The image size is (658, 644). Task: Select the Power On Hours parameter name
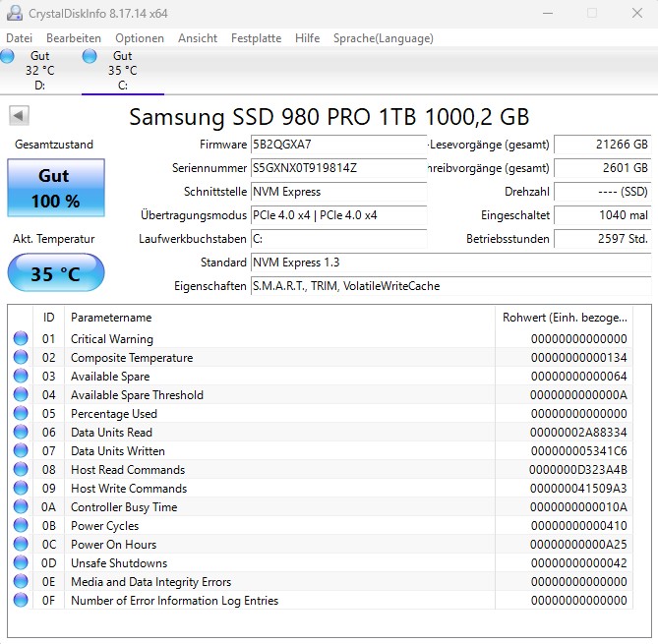(x=113, y=545)
